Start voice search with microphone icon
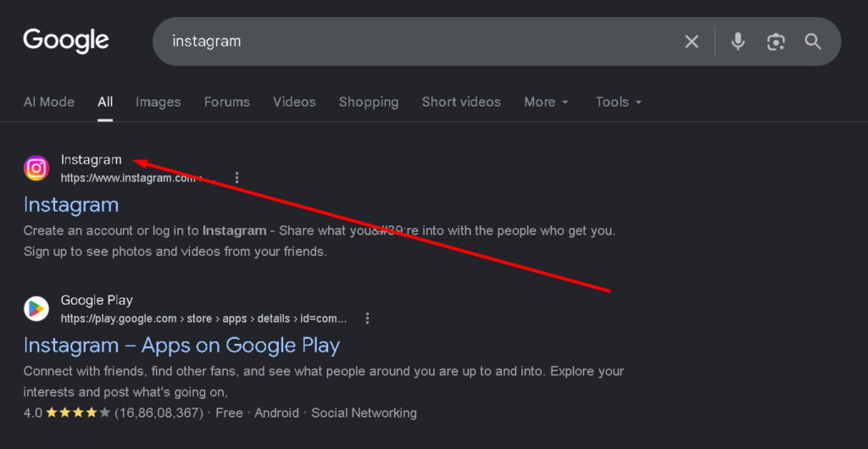This screenshot has width=868, height=449. (737, 42)
